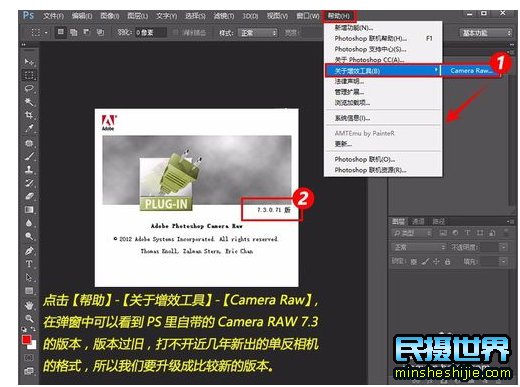
Task: Open the layer filter 类型 dropdown
Action: click(413, 233)
